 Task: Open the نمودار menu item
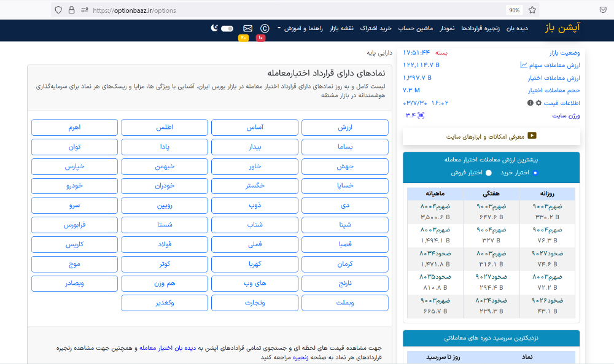pyautogui.click(x=447, y=28)
